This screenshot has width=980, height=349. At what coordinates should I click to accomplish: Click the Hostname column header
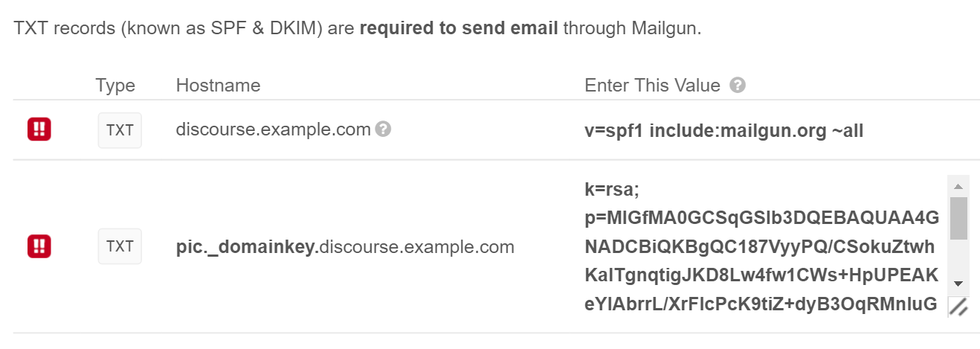point(218,86)
